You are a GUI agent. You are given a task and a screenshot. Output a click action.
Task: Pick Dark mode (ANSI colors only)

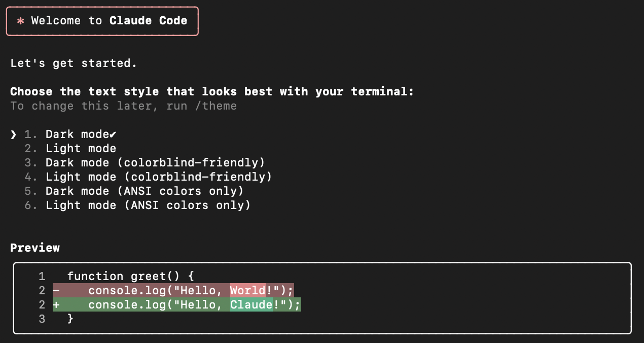click(145, 191)
